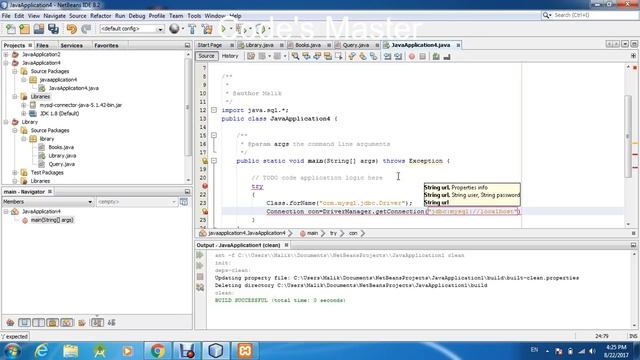
Task: Open the Debug menu
Action: (137, 16)
